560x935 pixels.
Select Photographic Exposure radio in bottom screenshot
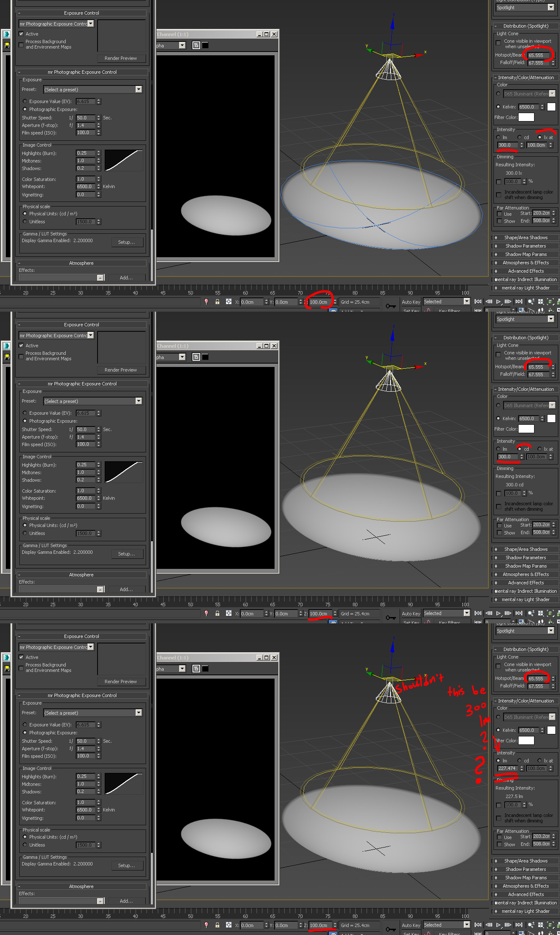click(25, 733)
